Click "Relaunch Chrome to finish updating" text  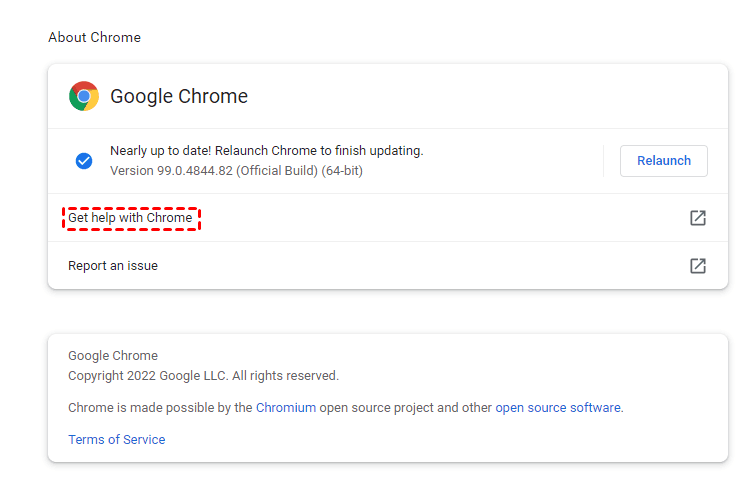coord(322,151)
